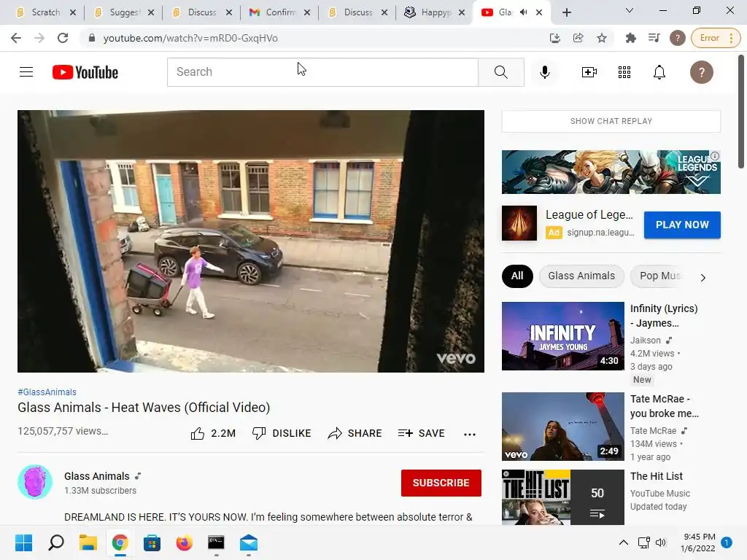The width and height of the screenshot is (747, 560).
Task: Open the Glass Animals channel name
Action: point(97,476)
